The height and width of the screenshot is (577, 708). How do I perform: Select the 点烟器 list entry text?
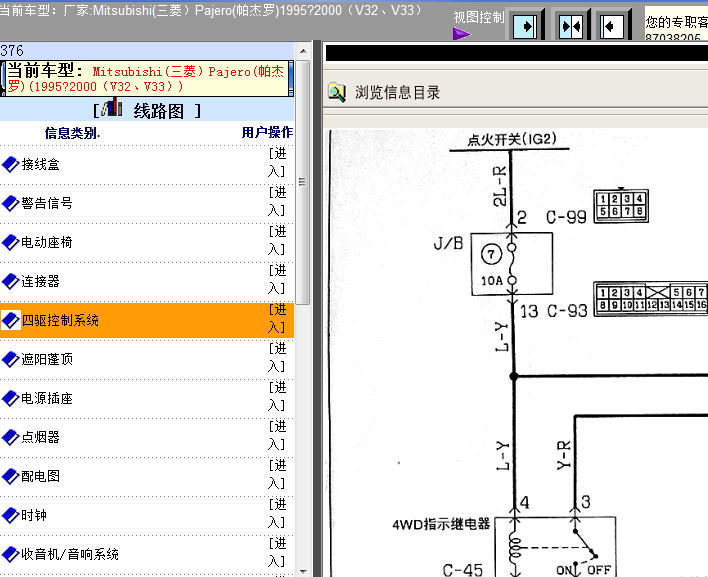click(x=41, y=437)
